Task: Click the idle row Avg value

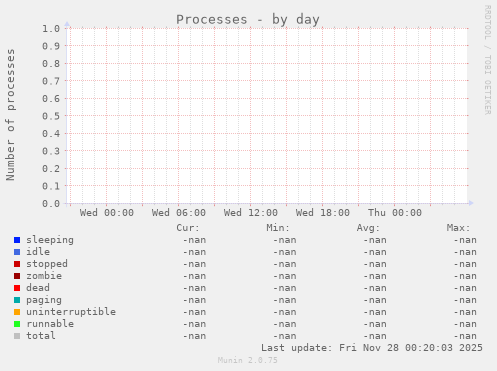Action: click(375, 252)
